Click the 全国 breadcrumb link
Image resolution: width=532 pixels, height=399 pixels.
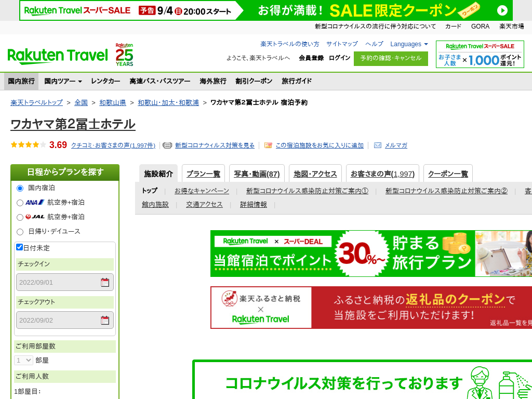tap(81, 102)
